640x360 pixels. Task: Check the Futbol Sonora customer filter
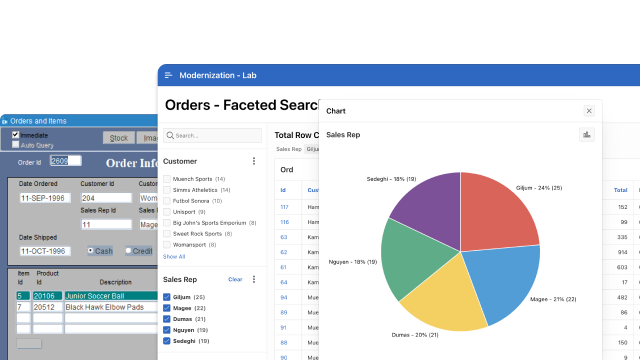pyautogui.click(x=167, y=201)
